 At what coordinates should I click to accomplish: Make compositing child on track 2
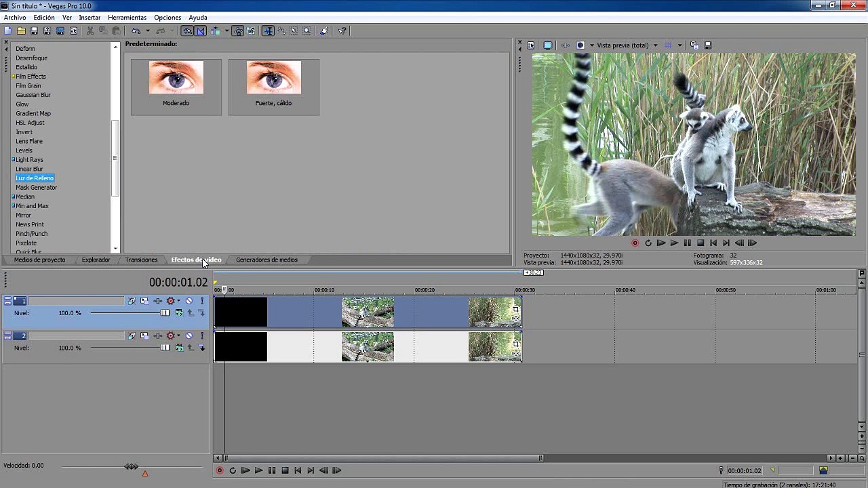(x=201, y=348)
